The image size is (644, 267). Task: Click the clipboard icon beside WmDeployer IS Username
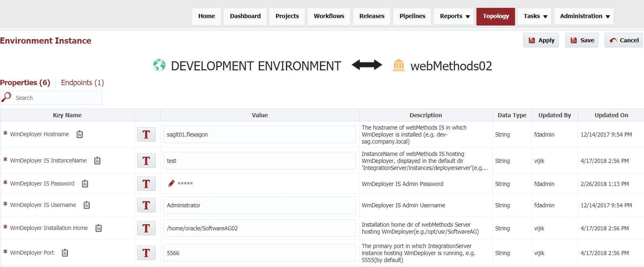coord(87,205)
